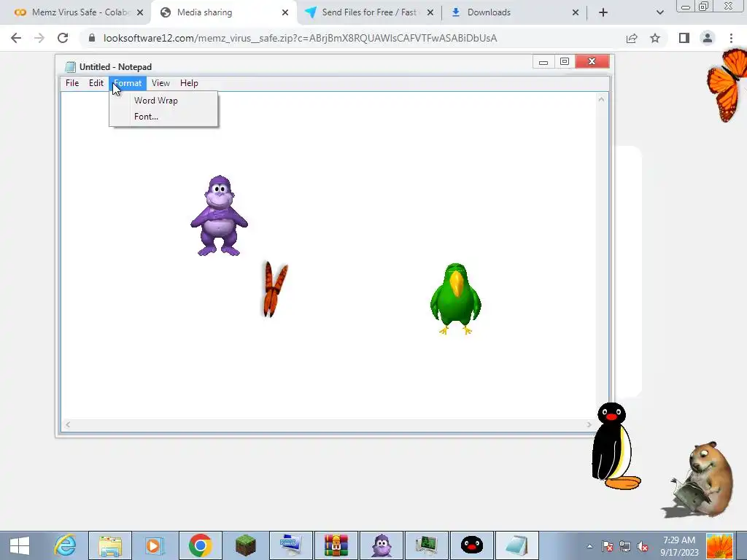Open the Chrome three-dot menu
747x560 pixels.
[731, 38]
